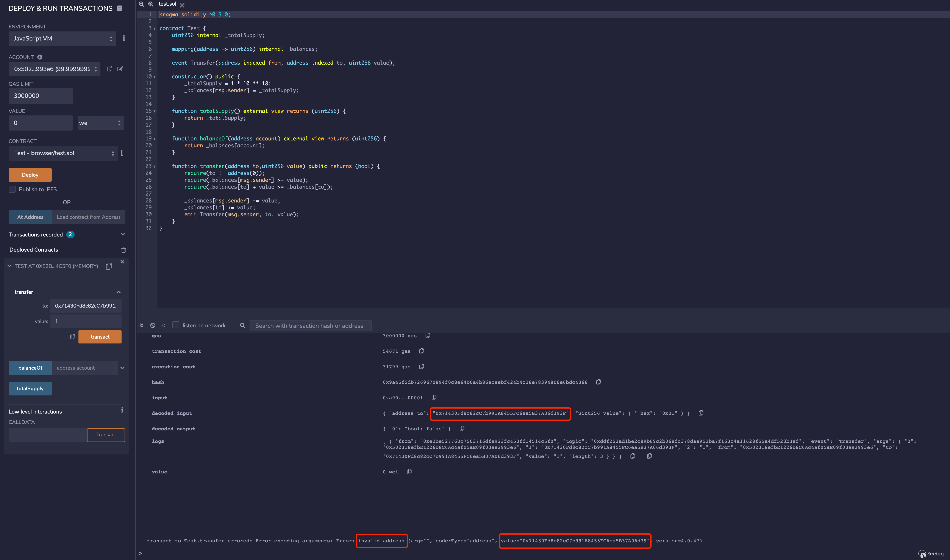Click the zoom out editor icon
Screen dimensions: 950x560
point(141,4)
